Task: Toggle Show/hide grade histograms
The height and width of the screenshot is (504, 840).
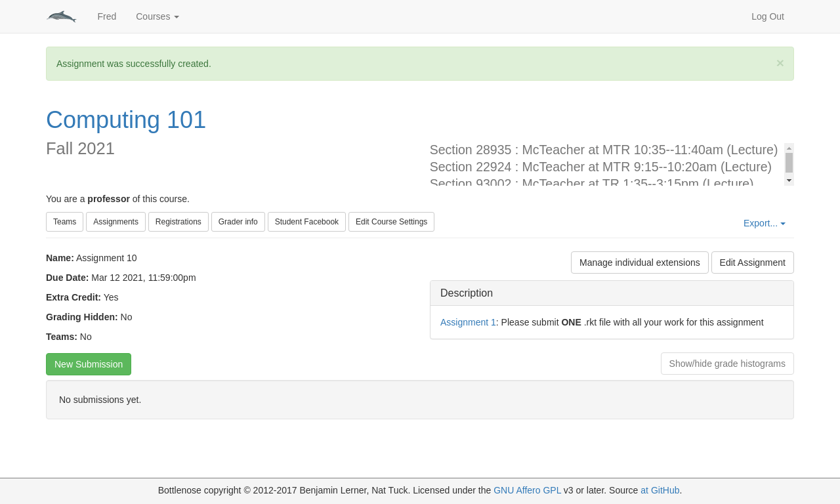Action: [x=727, y=364]
